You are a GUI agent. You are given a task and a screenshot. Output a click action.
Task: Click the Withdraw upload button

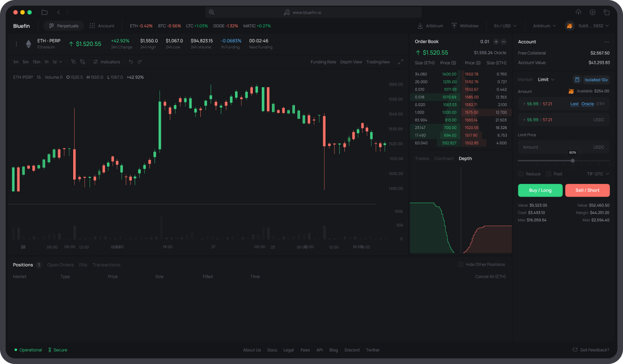click(465, 26)
